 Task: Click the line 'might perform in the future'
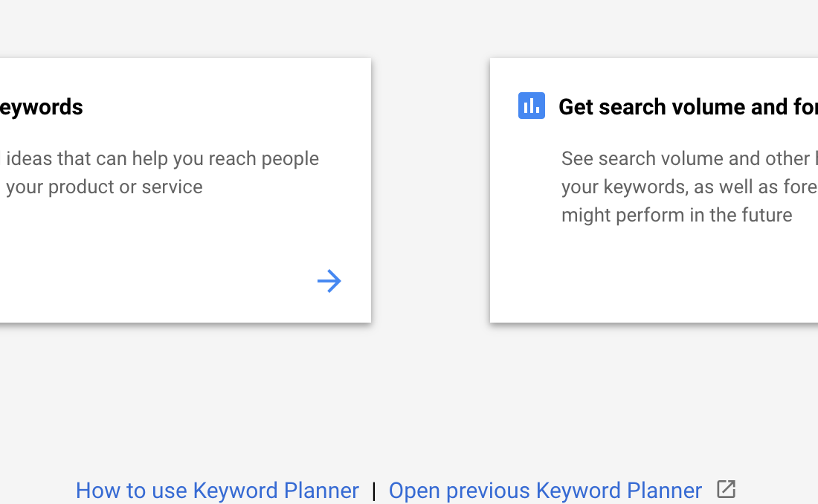tap(677, 215)
